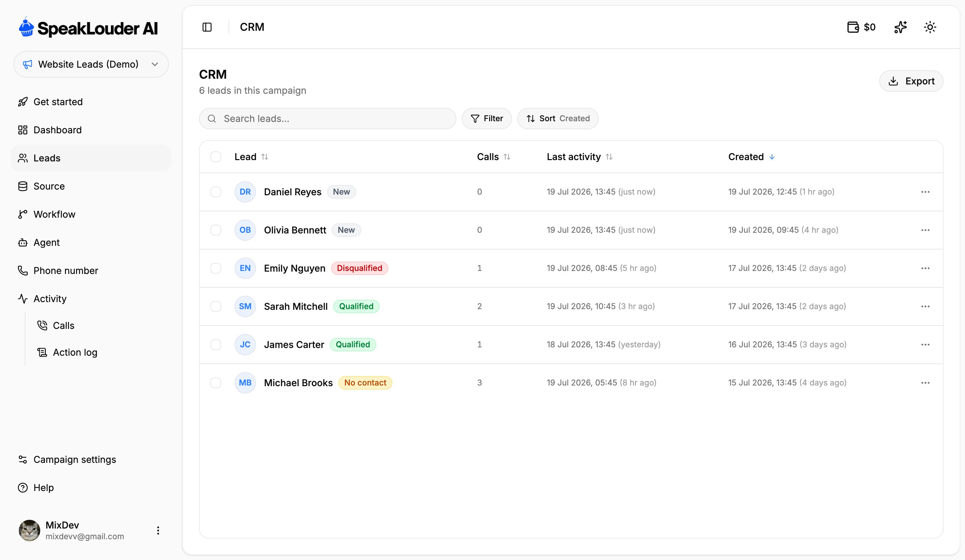Check the James Carter row checkbox
The image size is (965, 560).
[x=215, y=345]
